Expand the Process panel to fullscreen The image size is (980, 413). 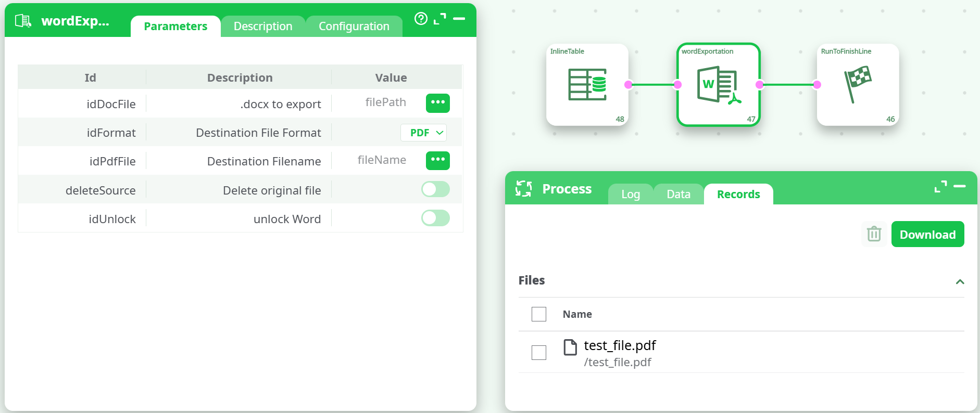point(940,186)
